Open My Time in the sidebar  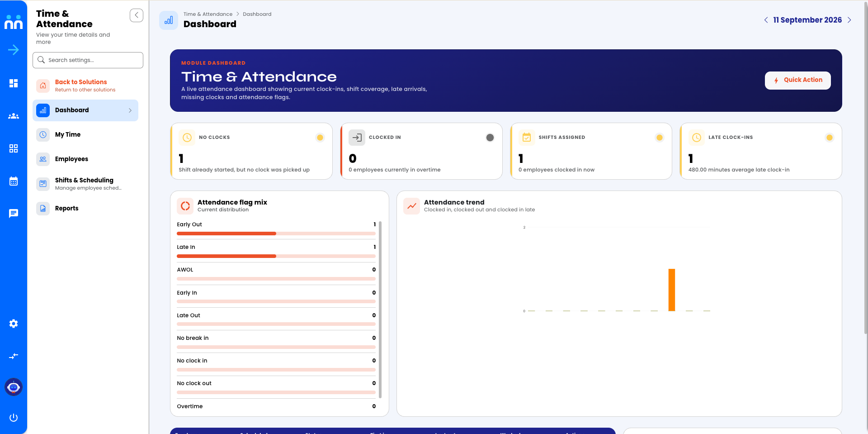85,135
